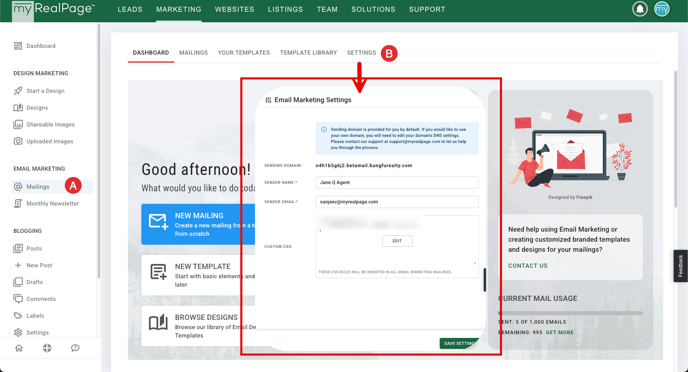Open the user profile avatar menu

point(662,9)
